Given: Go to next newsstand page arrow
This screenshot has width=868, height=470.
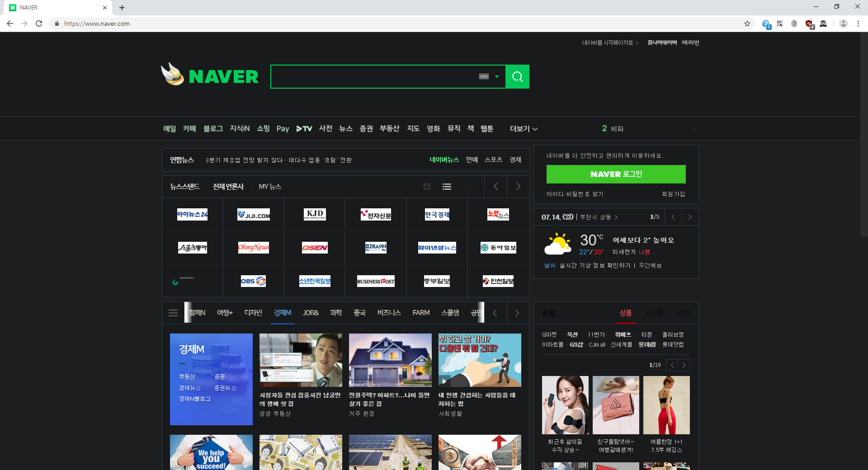Looking at the screenshot, I should [518, 187].
